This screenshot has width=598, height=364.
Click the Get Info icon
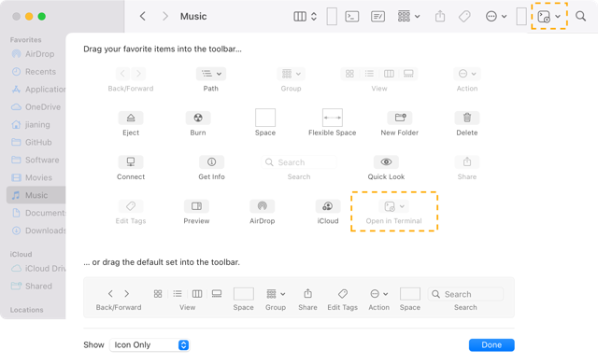click(212, 162)
